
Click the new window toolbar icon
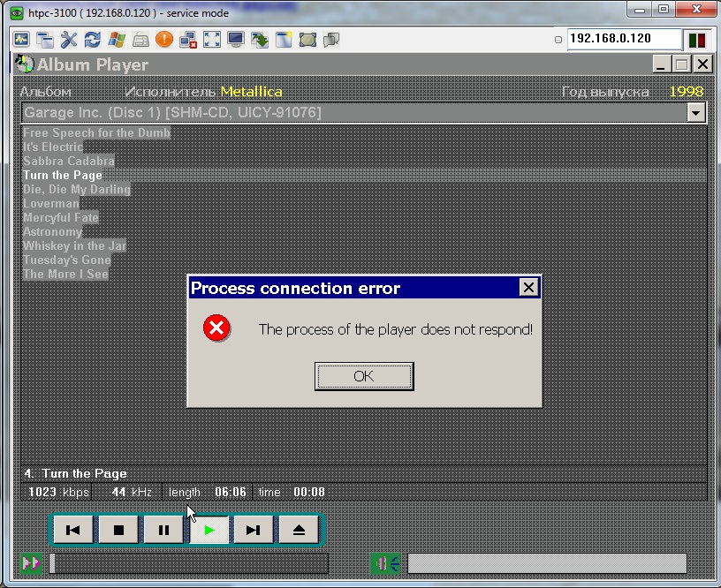tap(284, 40)
